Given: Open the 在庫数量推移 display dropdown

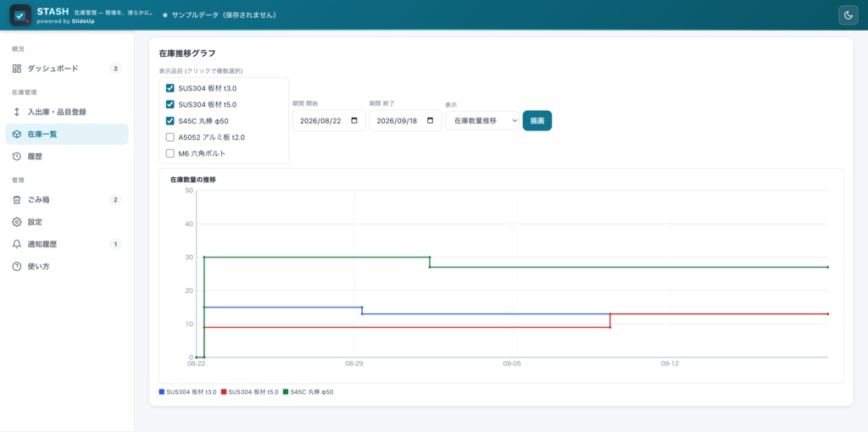Looking at the screenshot, I should click(x=482, y=120).
